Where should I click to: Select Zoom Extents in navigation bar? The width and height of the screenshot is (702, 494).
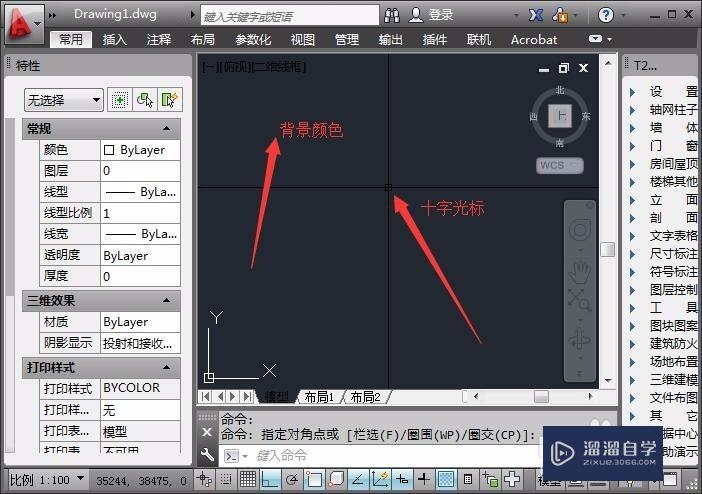point(580,299)
